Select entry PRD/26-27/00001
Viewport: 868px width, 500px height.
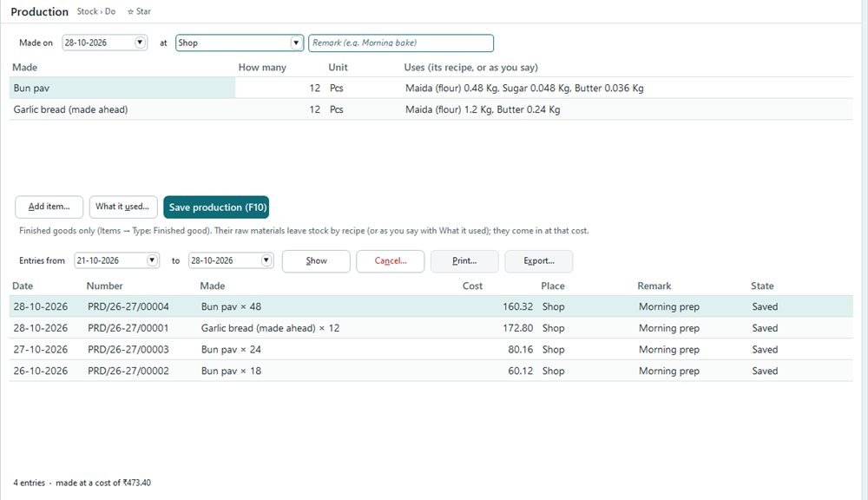pyautogui.click(x=431, y=328)
